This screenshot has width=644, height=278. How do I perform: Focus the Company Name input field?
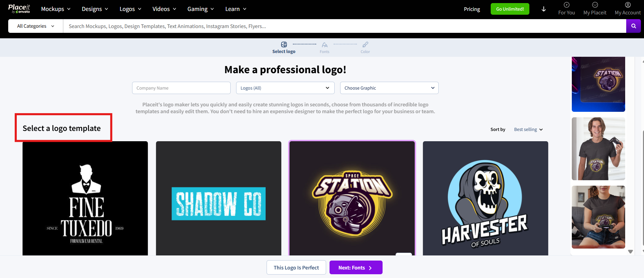(x=181, y=88)
